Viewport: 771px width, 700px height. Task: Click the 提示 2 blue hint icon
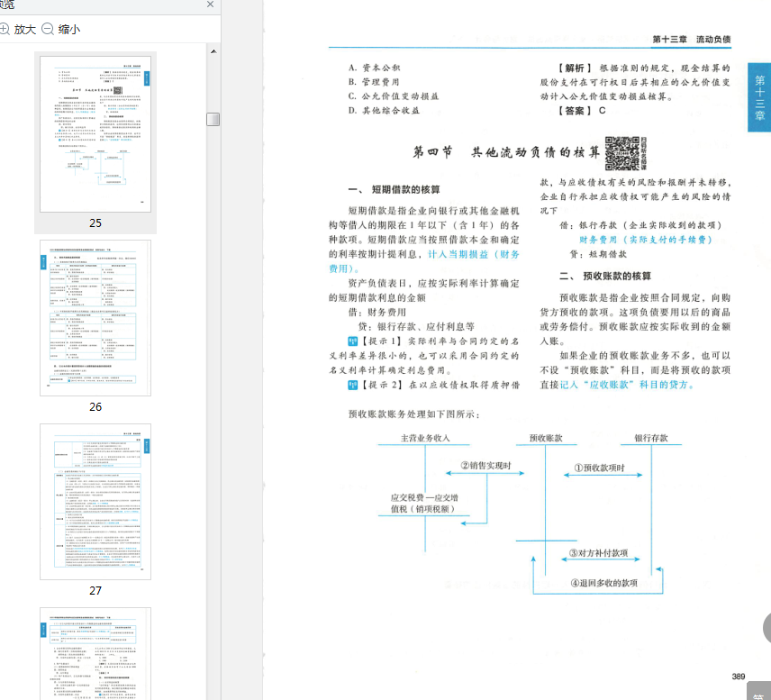click(x=352, y=385)
